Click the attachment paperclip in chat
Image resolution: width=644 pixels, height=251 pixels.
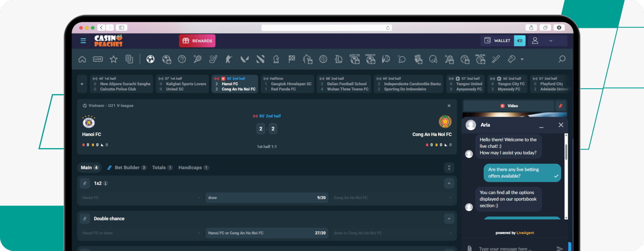pos(469,248)
